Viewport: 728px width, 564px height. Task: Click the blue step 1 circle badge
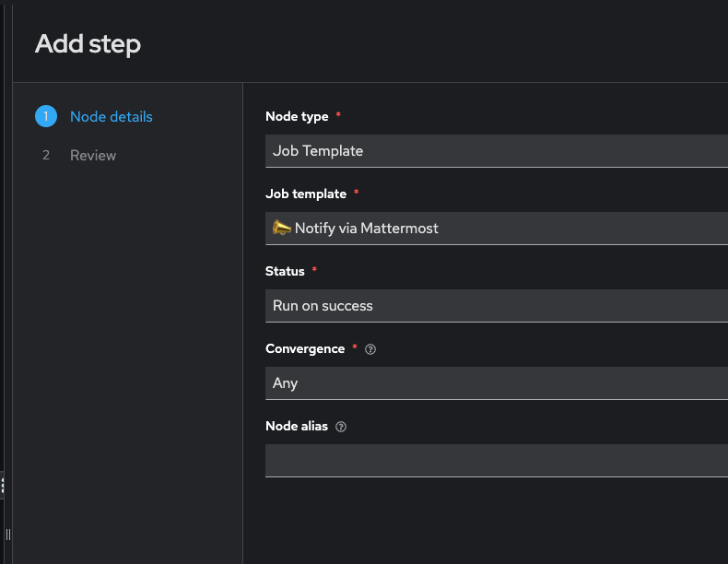tap(46, 117)
